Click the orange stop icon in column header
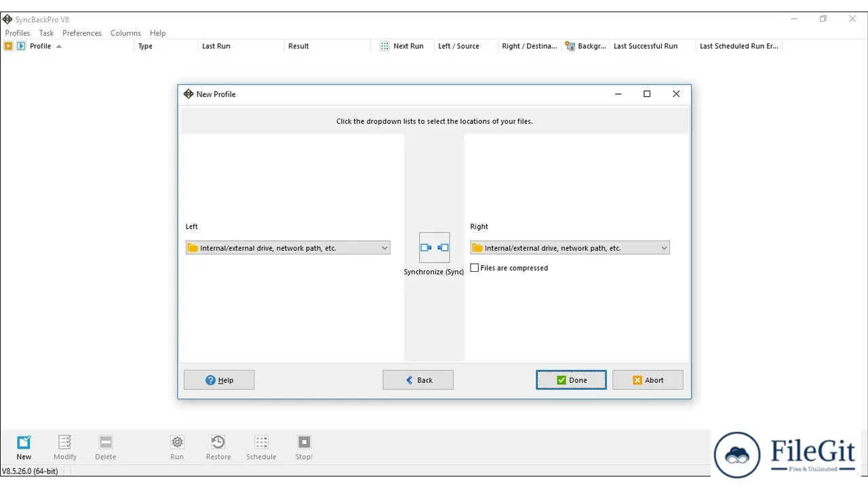868x488 pixels. [8, 46]
